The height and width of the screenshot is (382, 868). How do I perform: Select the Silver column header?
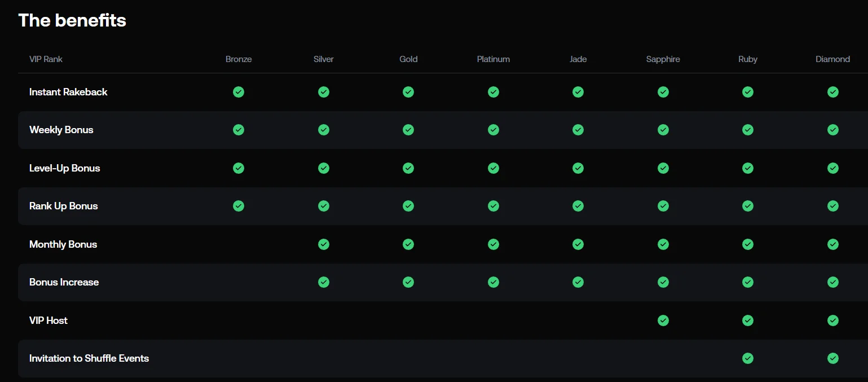tap(324, 59)
